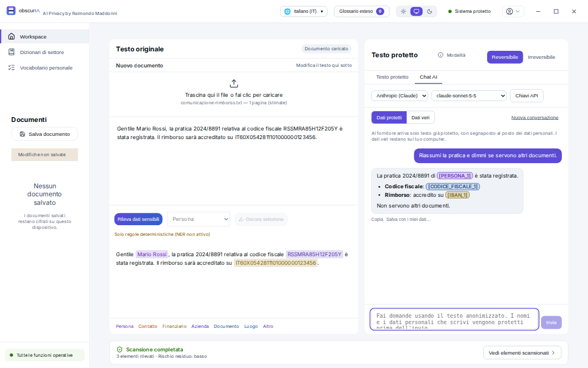Click the home icon beside Workspace
This screenshot has width=588, height=368.
click(12, 36)
